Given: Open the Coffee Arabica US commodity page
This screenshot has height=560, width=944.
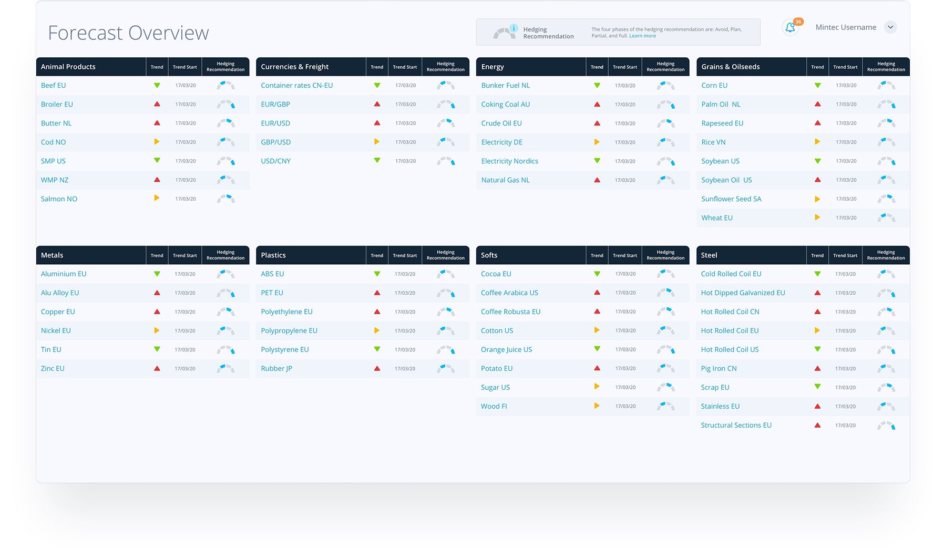Looking at the screenshot, I should [x=509, y=293].
